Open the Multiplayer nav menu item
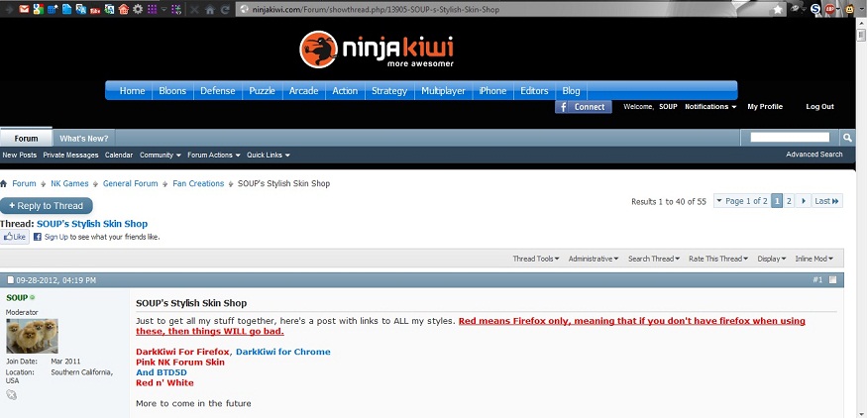This screenshot has height=418, width=868. pos(443,91)
